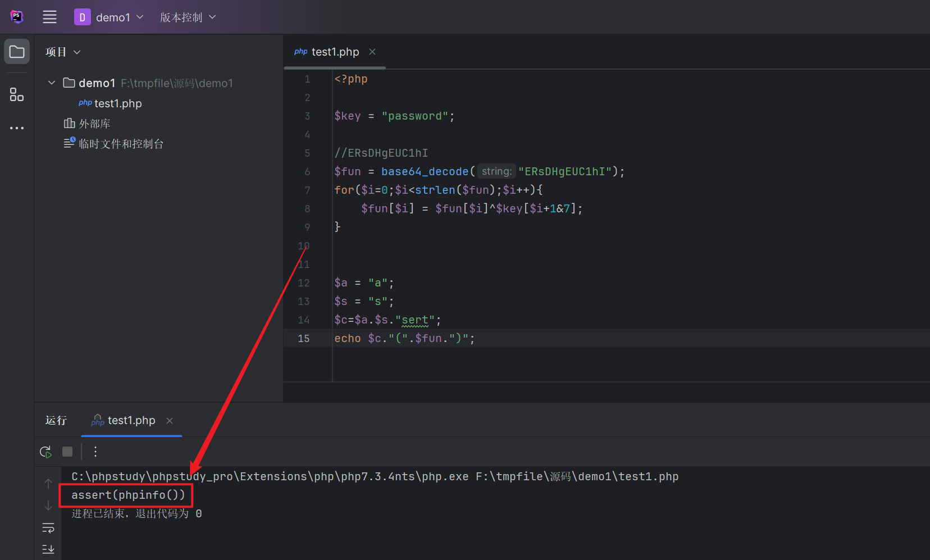Open the 项目 view dropdown
930x560 pixels.
[63, 52]
